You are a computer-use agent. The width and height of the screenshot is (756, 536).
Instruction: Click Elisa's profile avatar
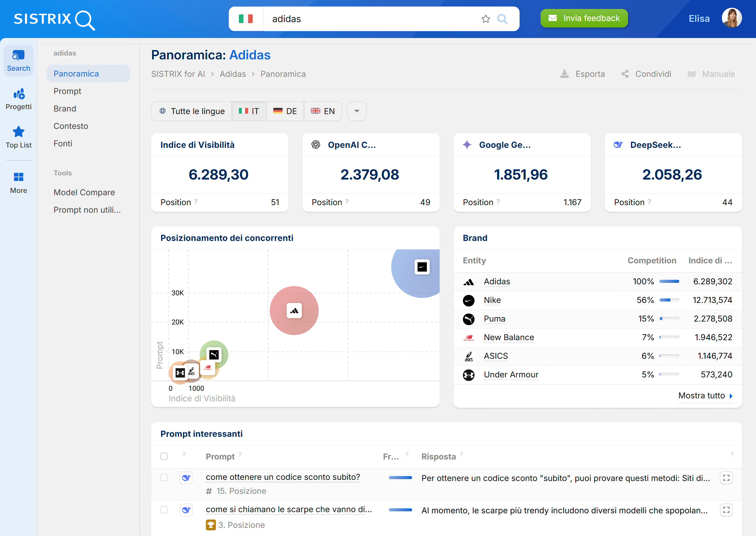click(731, 18)
